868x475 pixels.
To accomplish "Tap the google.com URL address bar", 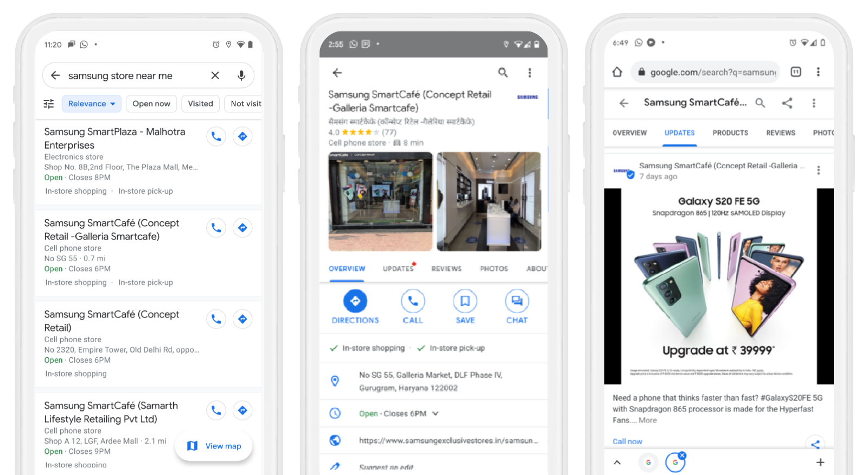I will pos(706,72).
